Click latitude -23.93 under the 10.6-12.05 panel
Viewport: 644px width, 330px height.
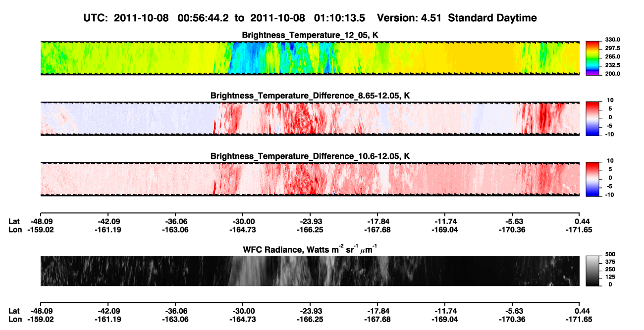click(310, 222)
